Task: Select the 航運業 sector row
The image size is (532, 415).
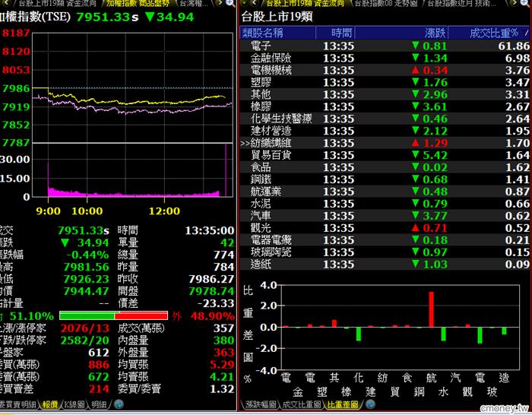Action: (385, 192)
